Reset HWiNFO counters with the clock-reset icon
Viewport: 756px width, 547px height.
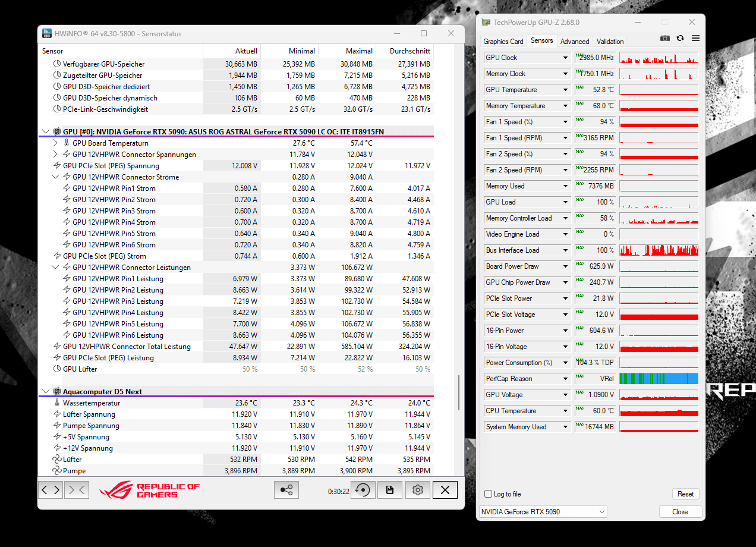click(363, 489)
